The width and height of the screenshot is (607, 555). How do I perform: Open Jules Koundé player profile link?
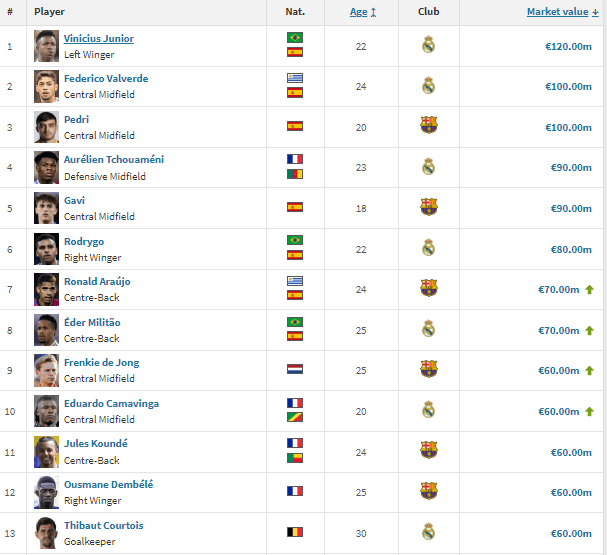(x=96, y=444)
